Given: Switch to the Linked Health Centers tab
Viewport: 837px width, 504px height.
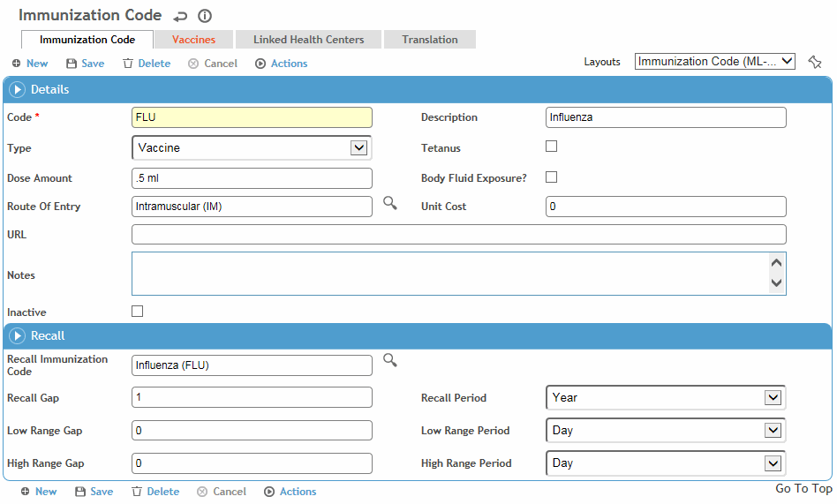Looking at the screenshot, I should click(x=308, y=40).
